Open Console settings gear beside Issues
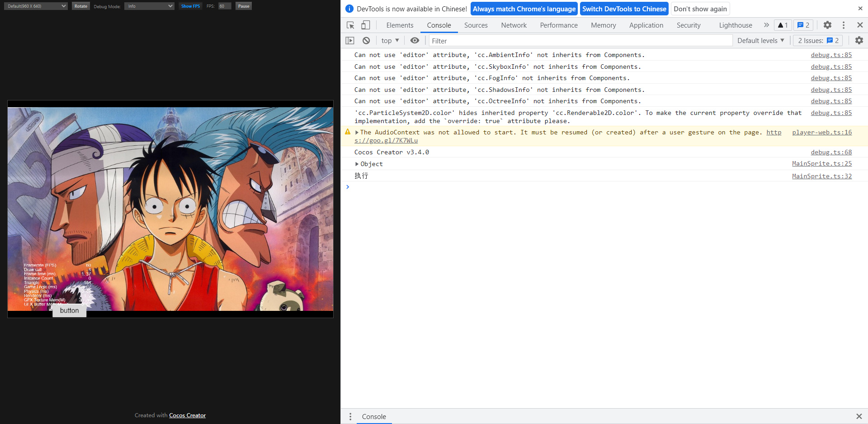 click(x=859, y=41)
